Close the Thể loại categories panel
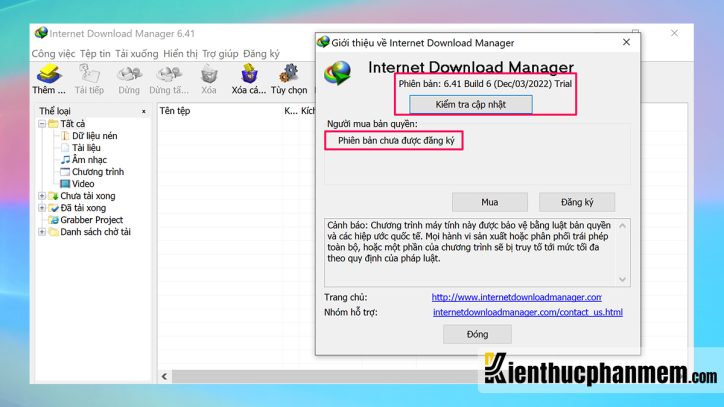The width and height of the screenshot is (724, 407). [144, 111]
